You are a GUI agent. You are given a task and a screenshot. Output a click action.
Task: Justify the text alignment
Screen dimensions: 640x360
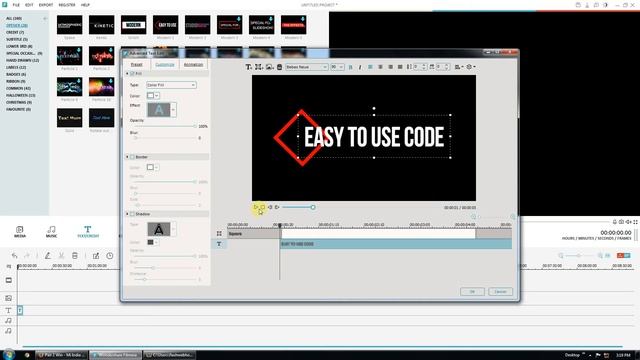pos(400,67)
